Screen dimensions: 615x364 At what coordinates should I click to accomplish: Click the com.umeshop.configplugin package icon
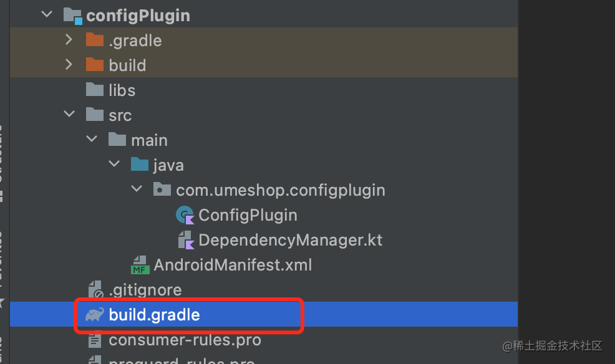(x=162, y=190)
